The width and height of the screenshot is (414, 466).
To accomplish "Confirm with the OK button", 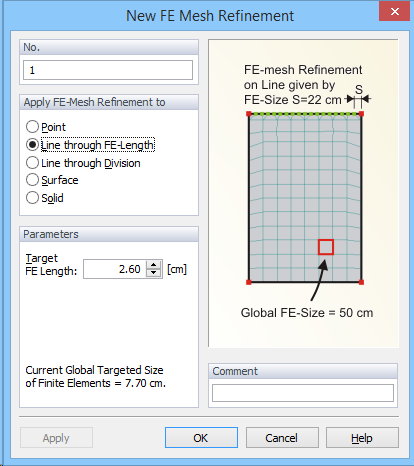I will (x=201, y=438).
